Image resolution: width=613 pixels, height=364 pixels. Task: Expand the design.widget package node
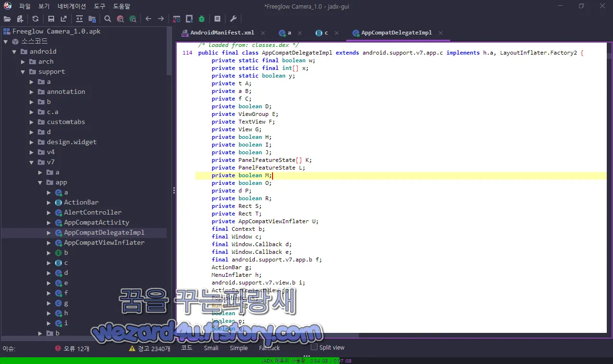[x=32, y=142]
